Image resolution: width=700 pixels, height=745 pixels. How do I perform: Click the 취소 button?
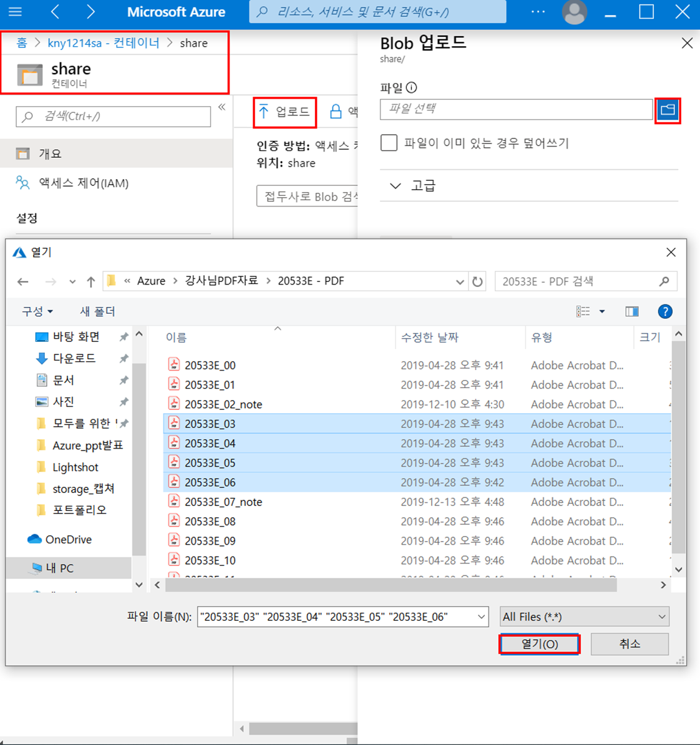[x=630, y=644]
